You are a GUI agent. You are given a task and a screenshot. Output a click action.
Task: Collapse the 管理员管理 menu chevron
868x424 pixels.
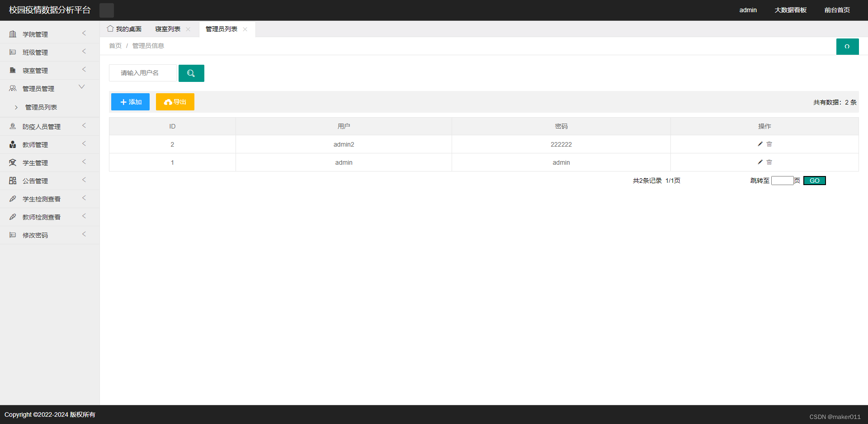point(82,87)
